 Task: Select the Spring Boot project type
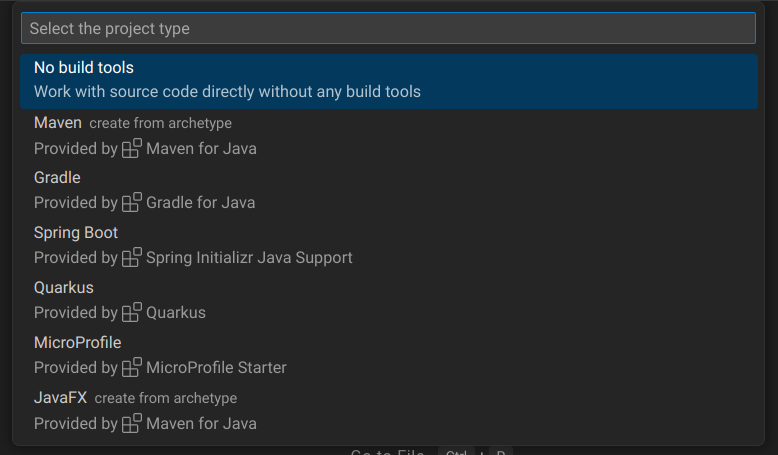(389, 246)
